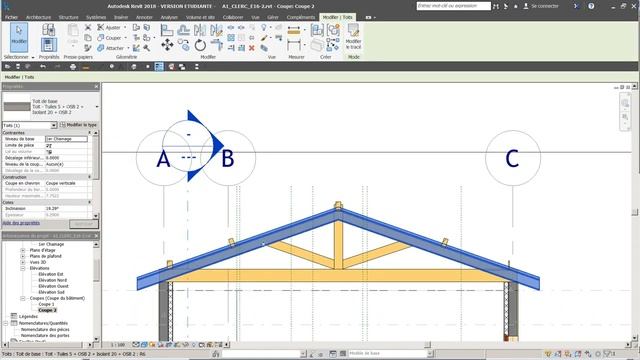
Task: Click the Print icon in quick access toolbar
Action: point(73,67)
